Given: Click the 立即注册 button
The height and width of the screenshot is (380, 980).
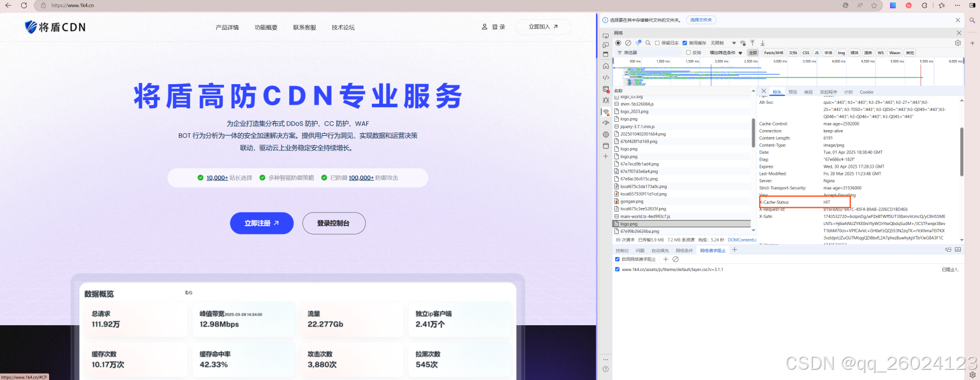Looking at the screenshot, I should pos(262,223).
